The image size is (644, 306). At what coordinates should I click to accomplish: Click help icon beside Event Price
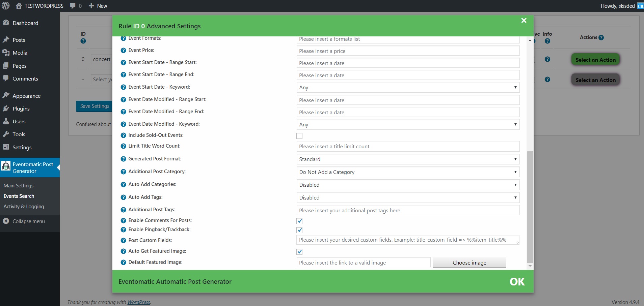point(123,51)
